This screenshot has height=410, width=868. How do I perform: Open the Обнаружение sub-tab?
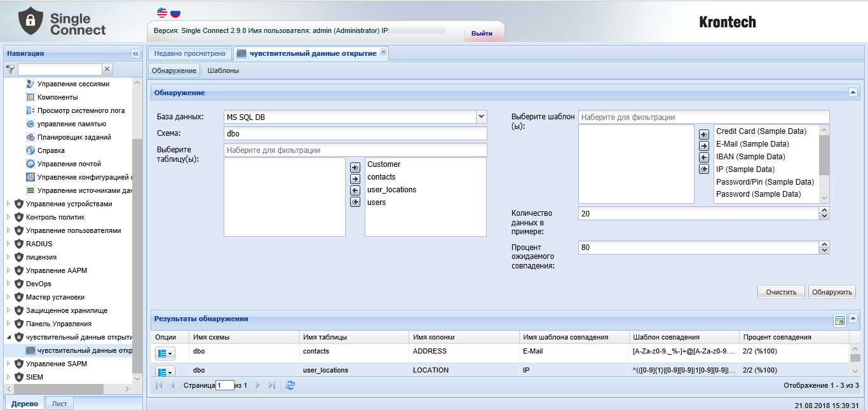[x=174, y=70]
